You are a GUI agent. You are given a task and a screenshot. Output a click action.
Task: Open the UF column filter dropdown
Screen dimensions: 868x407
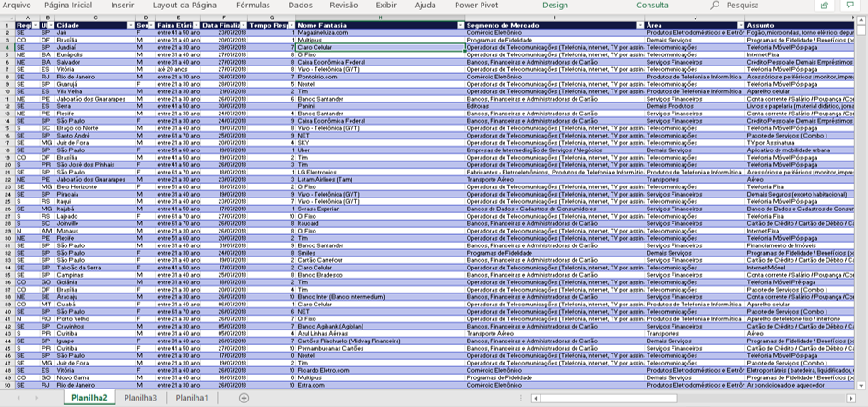pyautogui.click(x=51, y=26)
